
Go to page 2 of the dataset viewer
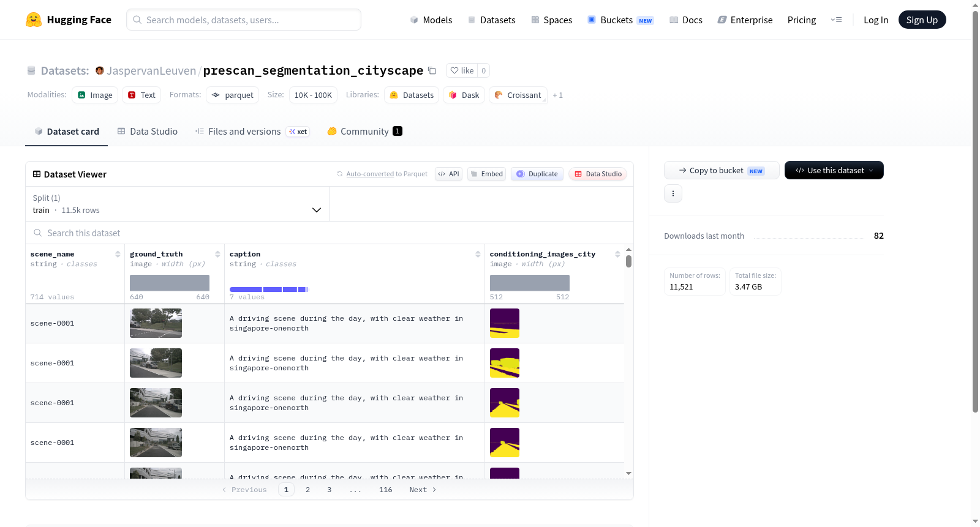[307, 490]
